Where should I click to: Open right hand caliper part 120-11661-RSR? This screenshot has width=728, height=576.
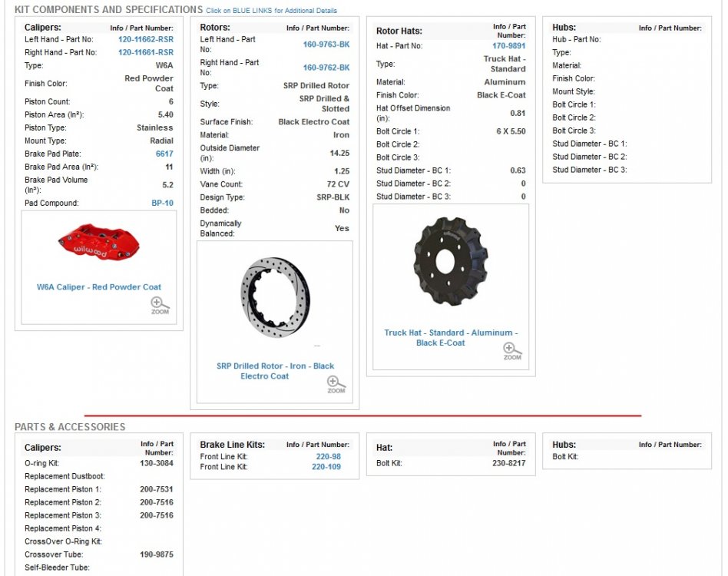145,52
